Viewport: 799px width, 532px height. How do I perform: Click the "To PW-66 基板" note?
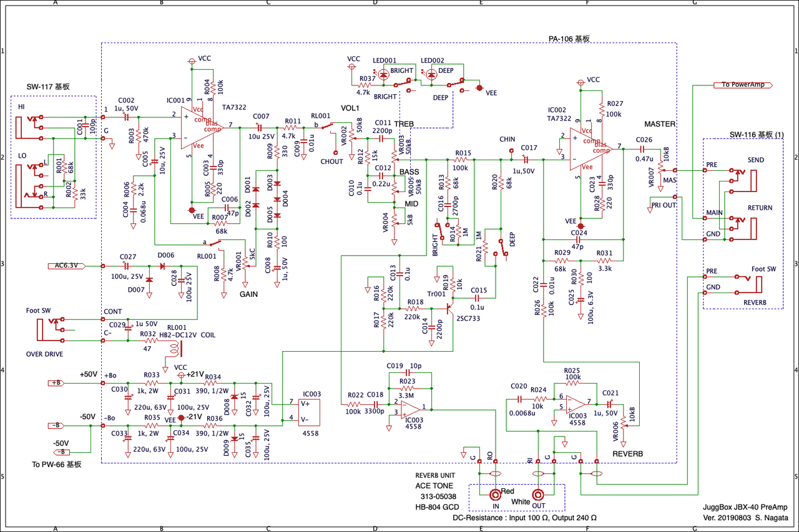click(x=57, y=465)
